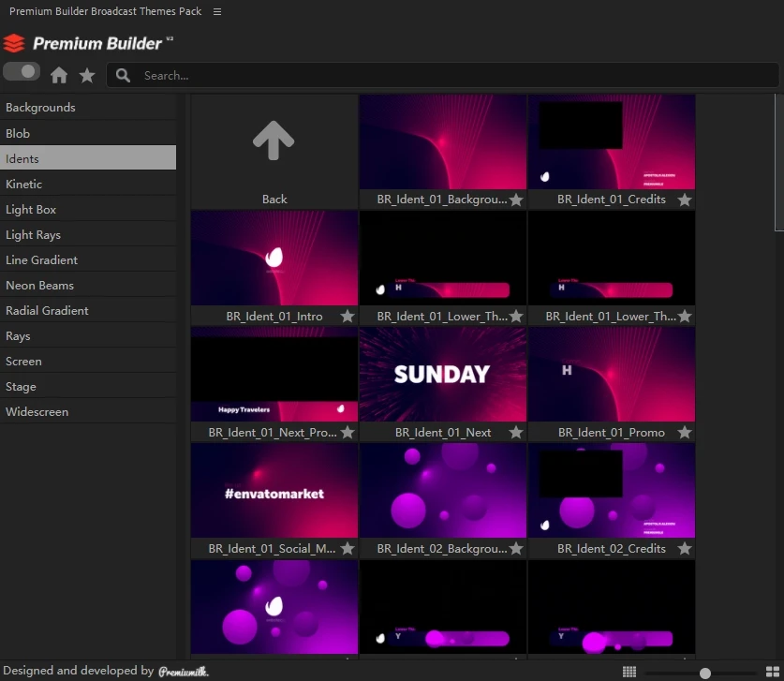Click in the Search input field
The height and width of the screenshot is (681, 784).
pos(450,75)
